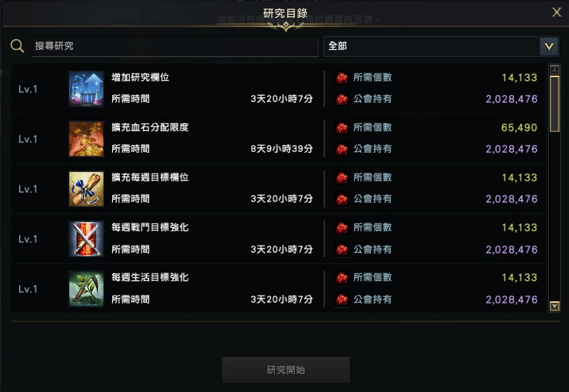Select the 擴充每週目標欄位 scroll icon
The width and height of the screenshot is (569, 392).
click(x=86, y=189)
